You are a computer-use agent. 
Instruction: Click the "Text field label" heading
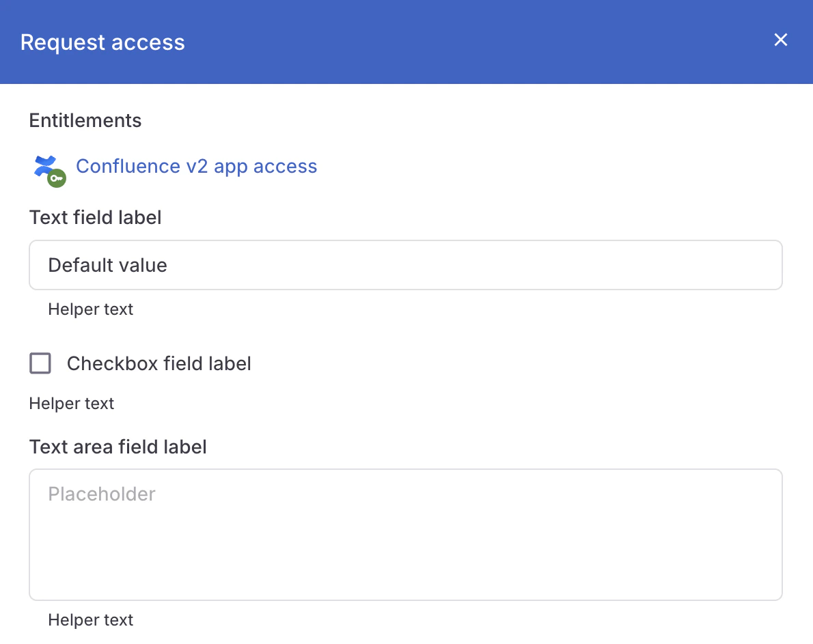95,217
